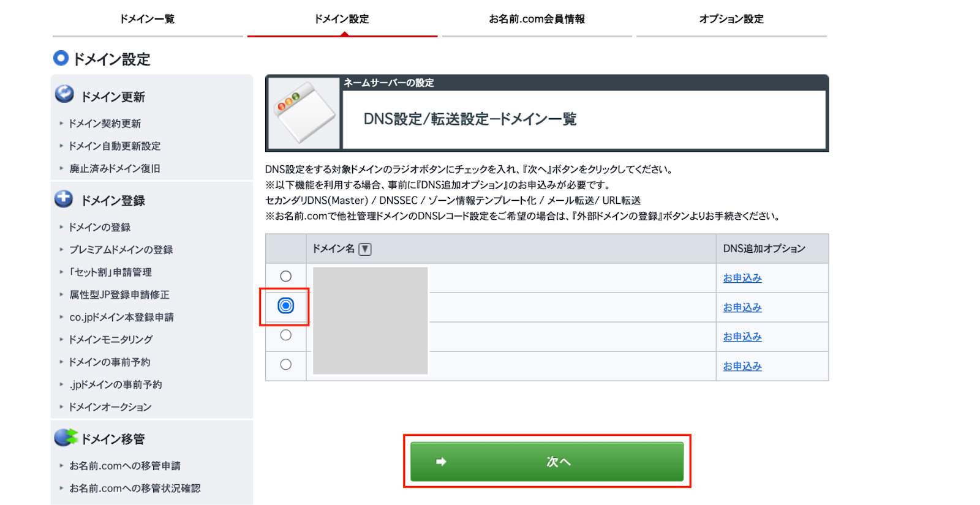Click お申込み link in the fourth row
980x505 pixels.
[742, 366]
